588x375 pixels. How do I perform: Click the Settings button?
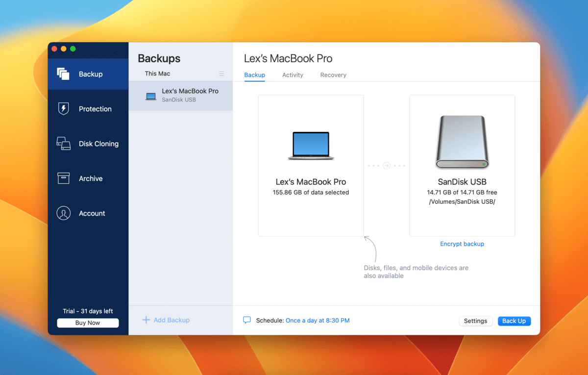[x=475, y=321]
